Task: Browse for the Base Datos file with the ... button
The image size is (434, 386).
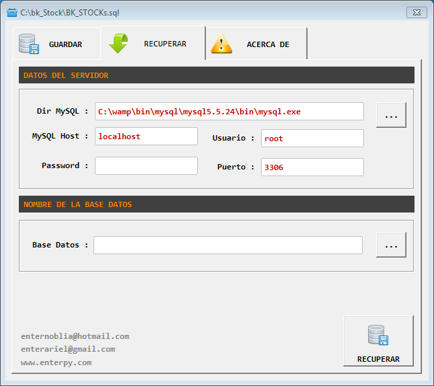Action: click(391, 245)
